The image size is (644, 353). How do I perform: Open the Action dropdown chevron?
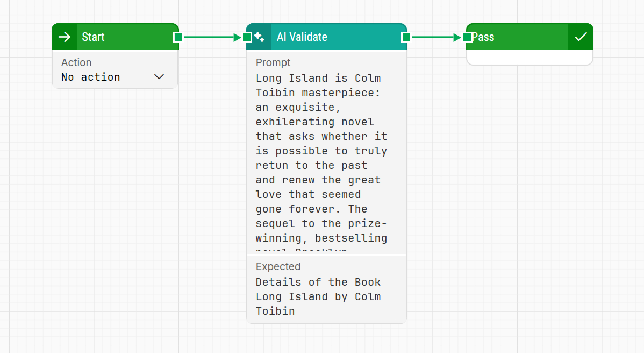[x=159, y=77]
